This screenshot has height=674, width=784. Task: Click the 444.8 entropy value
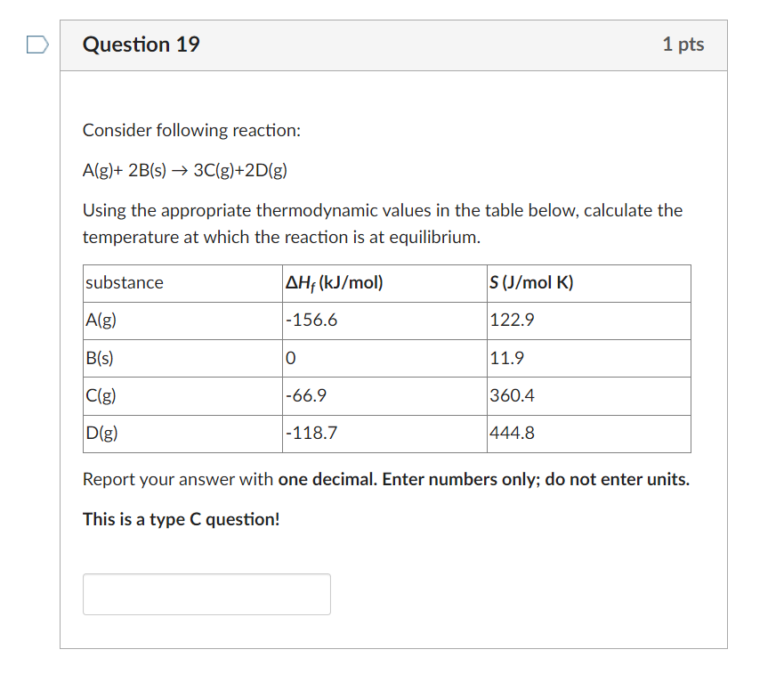[x=509, y=434]
